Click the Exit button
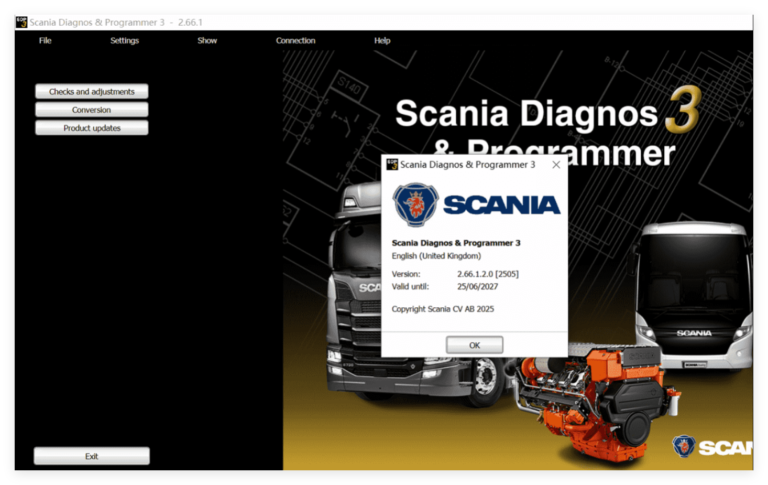The image size is (768, 485). tap(92, 456)
